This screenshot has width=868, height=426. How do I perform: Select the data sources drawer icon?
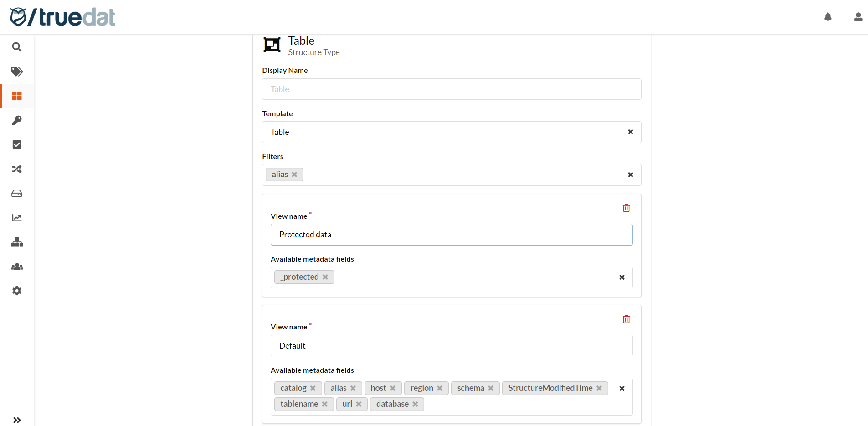pyautogui.click(x=17, y=193)
